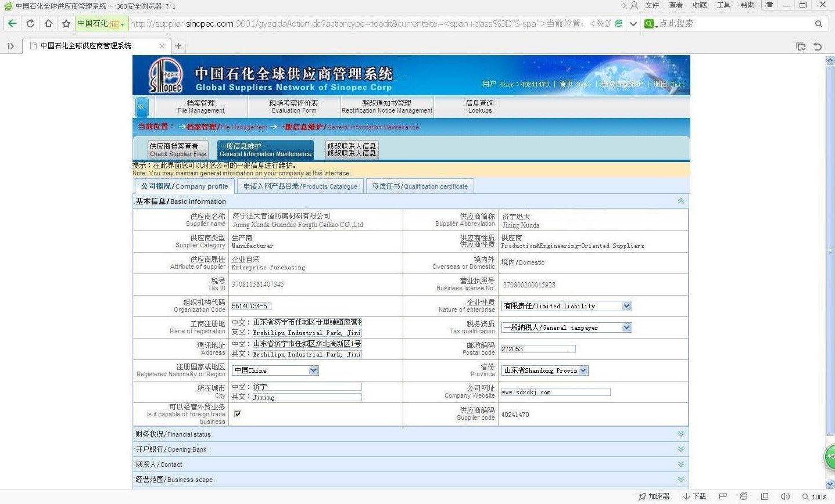Click the skin shirt icon in title bar
The height and width of the screenshot is (504, 835).
tap(769, 5)
